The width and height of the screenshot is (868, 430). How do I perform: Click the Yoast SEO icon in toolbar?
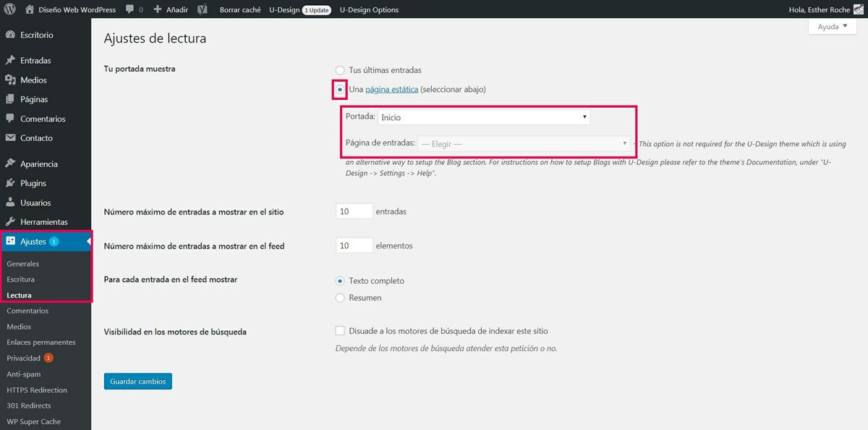201,9
